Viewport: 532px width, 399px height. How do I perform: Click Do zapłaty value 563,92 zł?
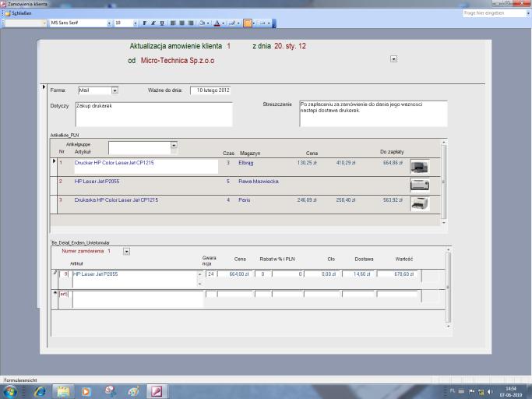393,200
